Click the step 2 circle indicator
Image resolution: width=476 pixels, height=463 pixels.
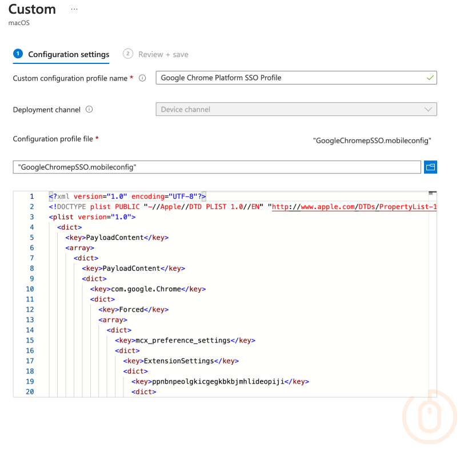click(x=128, y=54)
